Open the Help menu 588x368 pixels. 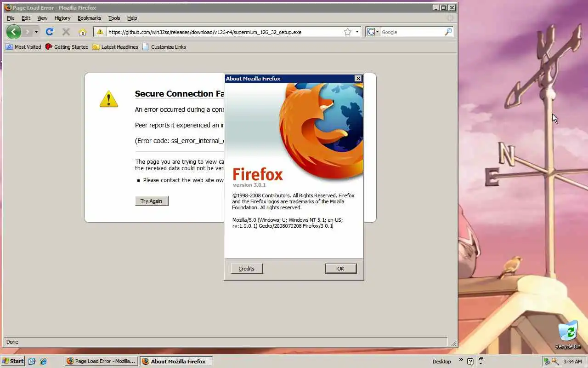(x=132, y=18)
